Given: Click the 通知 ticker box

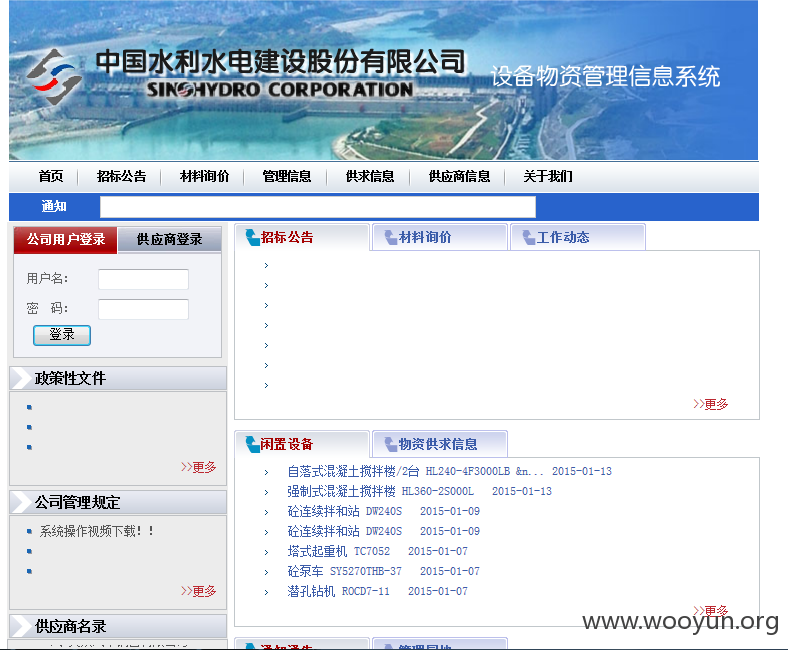Looking at the screenshot, I should 318,207.
